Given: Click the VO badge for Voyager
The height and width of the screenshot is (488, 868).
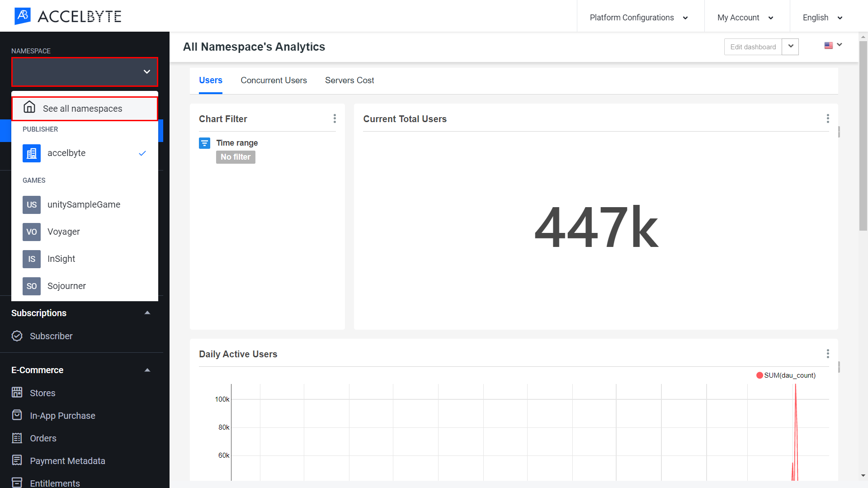Looking at the screenshot, I should tap(32, 232).
